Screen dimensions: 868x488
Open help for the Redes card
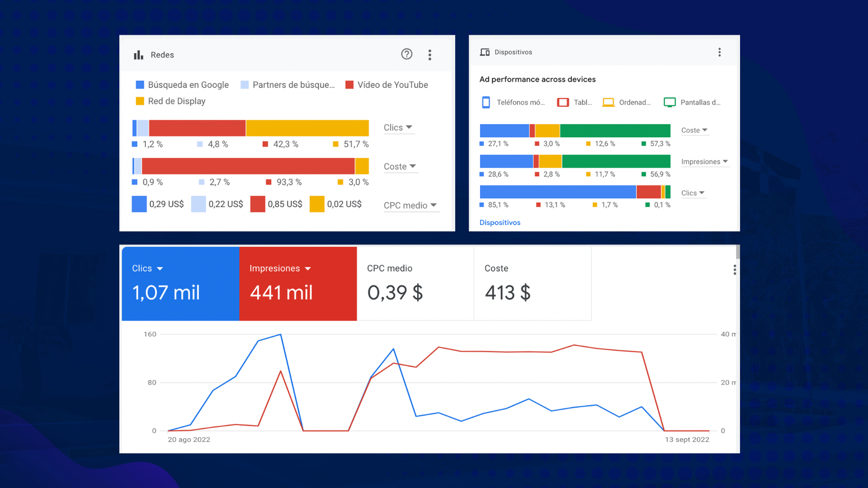pyautogui.click(x=407, y=54)
